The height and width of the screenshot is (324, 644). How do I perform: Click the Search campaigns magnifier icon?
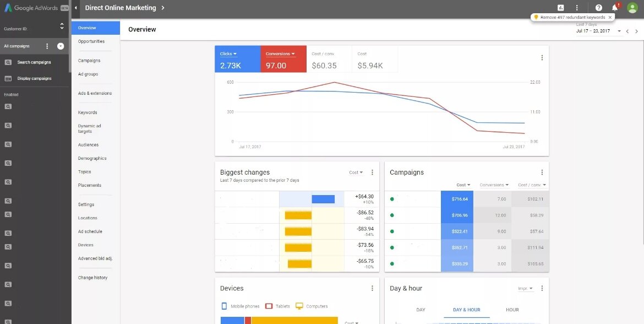point(8,62)
